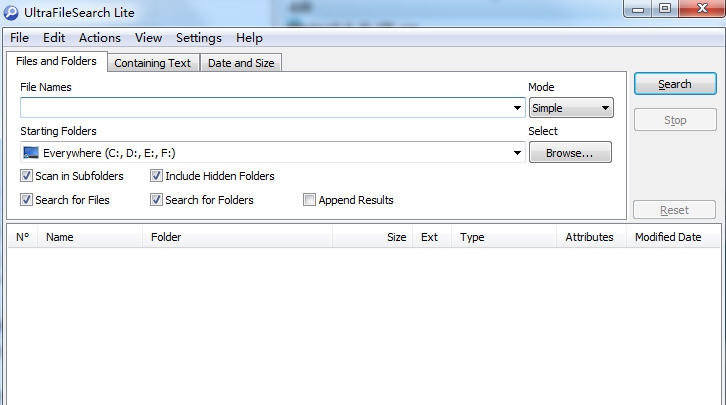
Task: Sort results by Folder column header
Action: pos(238,237)
